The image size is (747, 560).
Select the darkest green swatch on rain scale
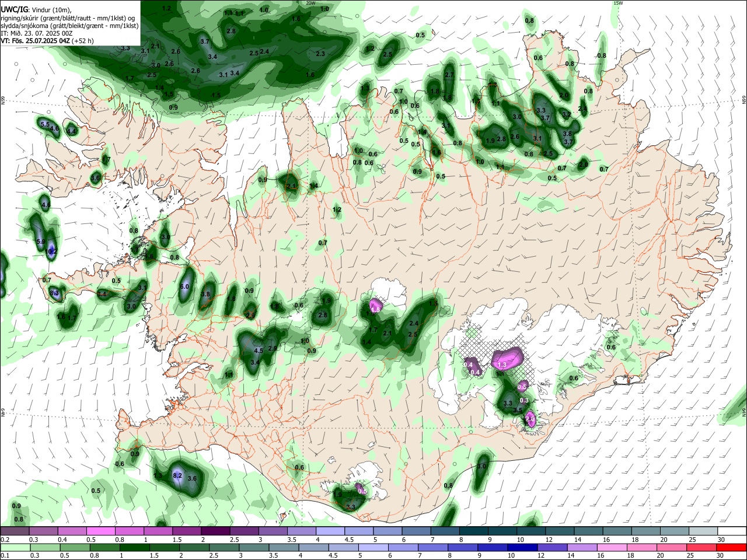point(134,547)
